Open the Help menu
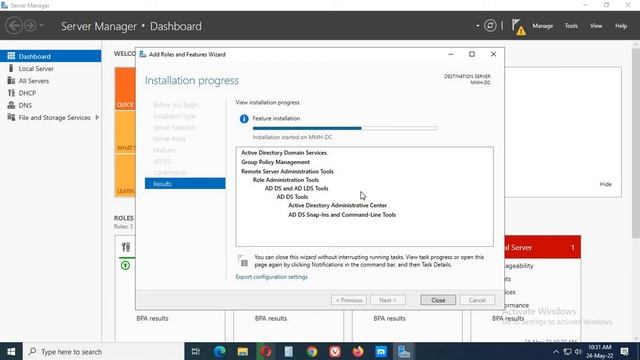 621,26
